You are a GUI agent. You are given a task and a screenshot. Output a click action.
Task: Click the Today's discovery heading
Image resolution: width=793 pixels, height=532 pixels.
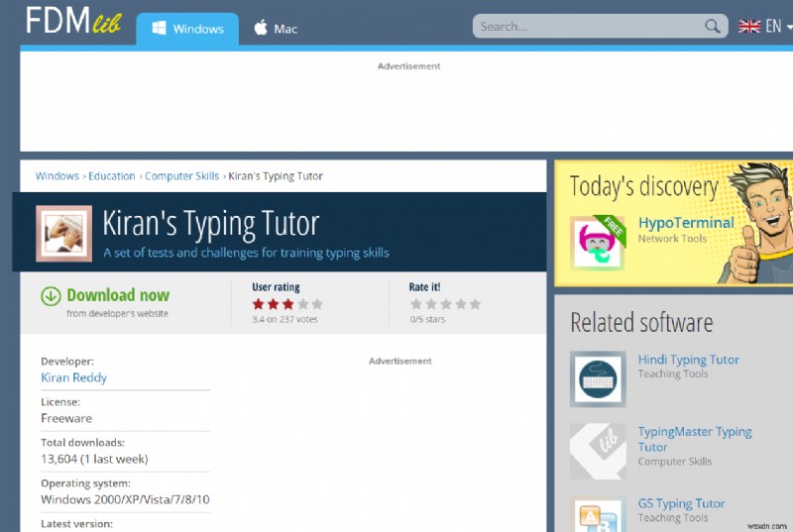click(643, 186)
